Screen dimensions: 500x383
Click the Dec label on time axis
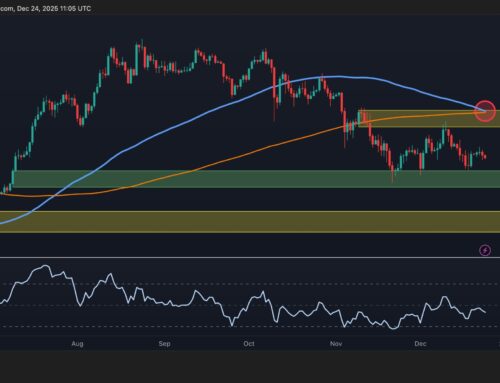420,343
